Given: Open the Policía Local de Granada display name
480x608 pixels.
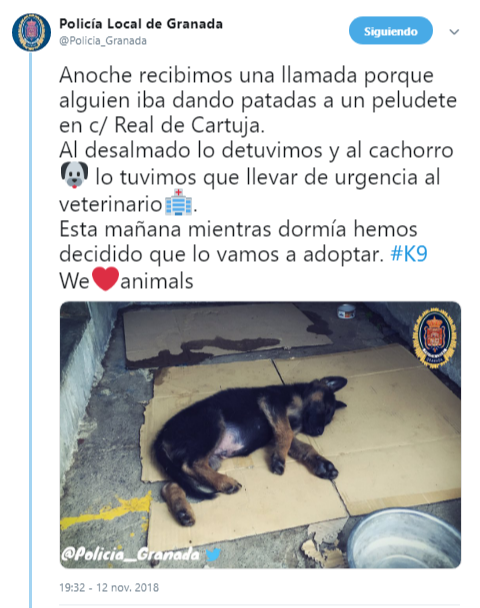Looking at the screenshot, I should point(141,24).
